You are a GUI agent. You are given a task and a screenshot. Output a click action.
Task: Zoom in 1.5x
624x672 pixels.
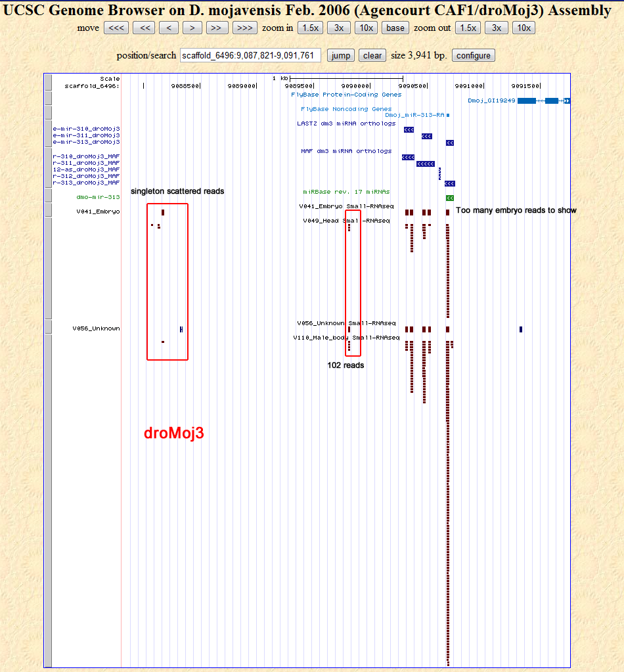(x=310, y=28)
